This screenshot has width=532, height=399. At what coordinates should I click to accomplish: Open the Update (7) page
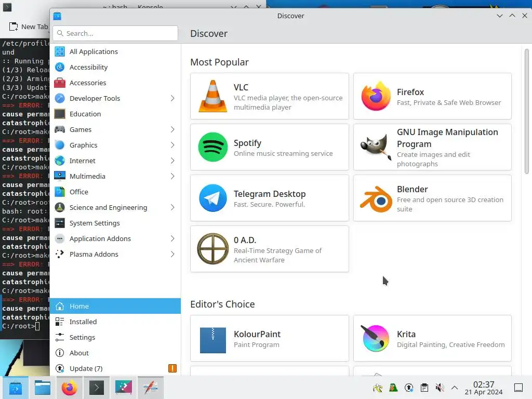pos(115,368)
